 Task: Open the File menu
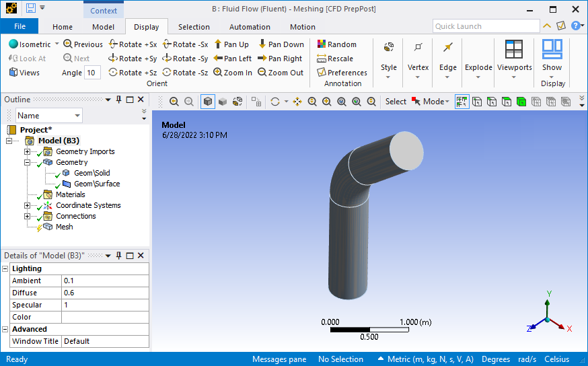[x=20, y=26]
